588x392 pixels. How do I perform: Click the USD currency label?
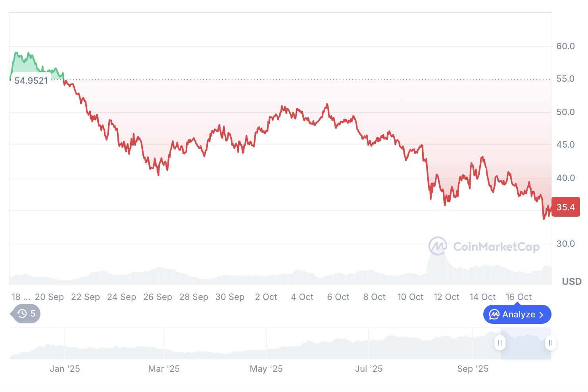coord(571,282)
